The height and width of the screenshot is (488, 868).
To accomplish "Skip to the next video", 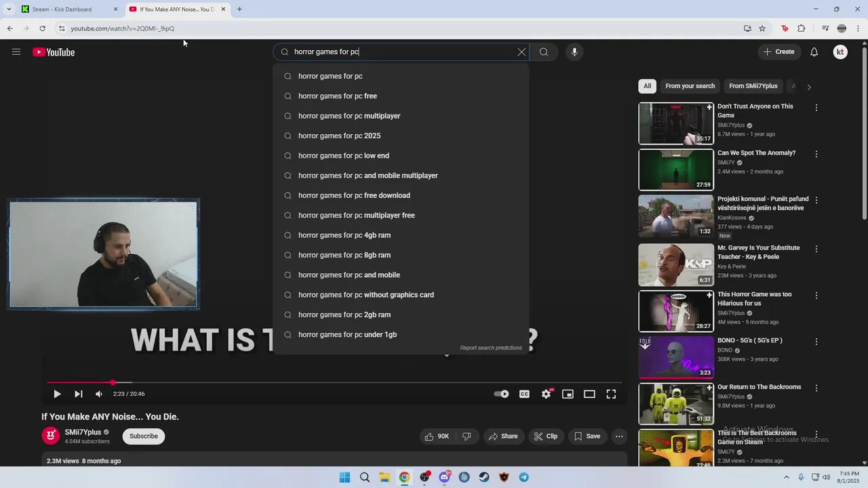I will [x=79, y=394].
